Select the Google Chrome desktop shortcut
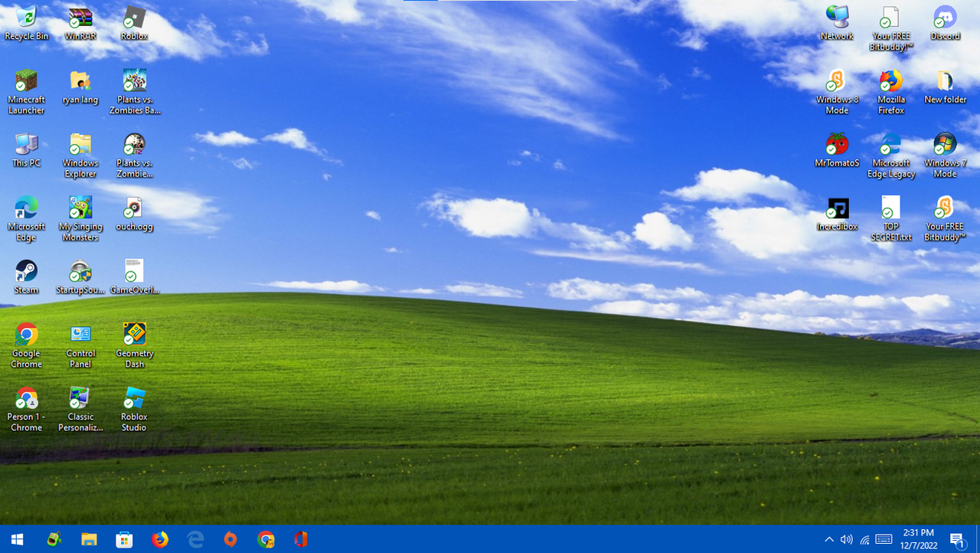The image size is (980, 553). (26, 346)
